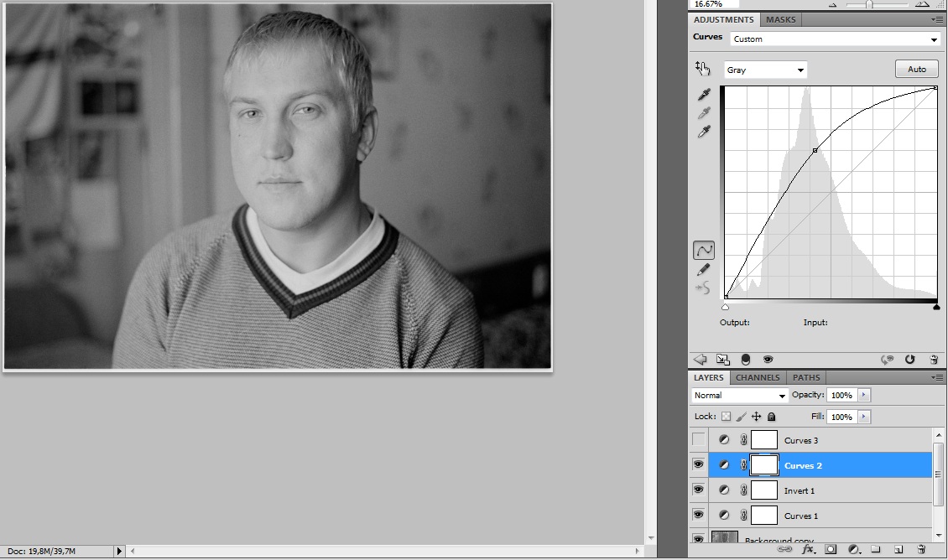This screenshot has width=948, height=560.
Task: Show the hidden Curves 3 layer
Action: point(698,439)
